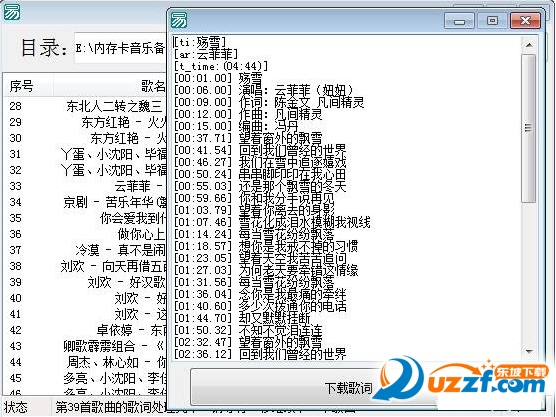
Task: Click lyric line [00:41.54] 回到我们曾经的世界
Action: tap(260, 150)
